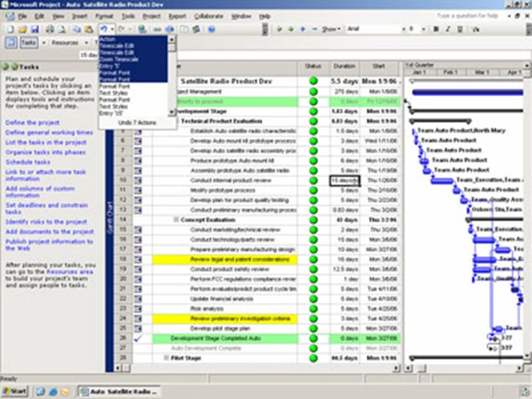The image size is (532, 399).
Task: Click Define general working times link
Action: 49,132
